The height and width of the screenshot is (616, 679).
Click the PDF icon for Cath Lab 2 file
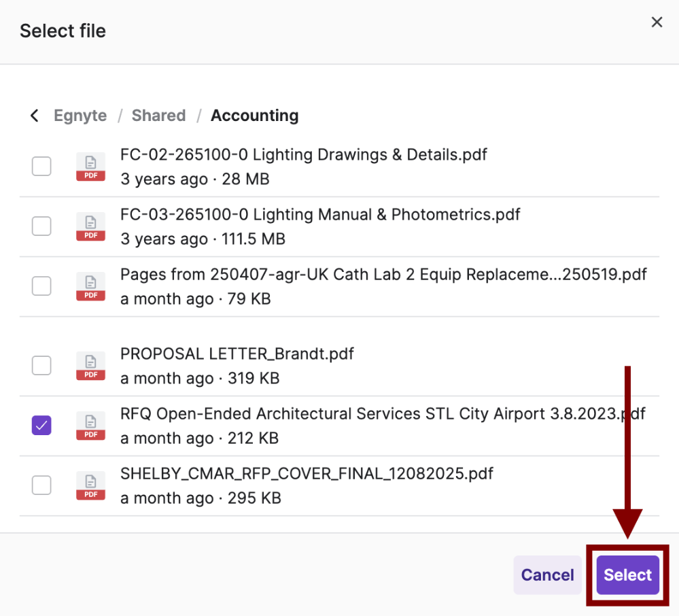90,286
